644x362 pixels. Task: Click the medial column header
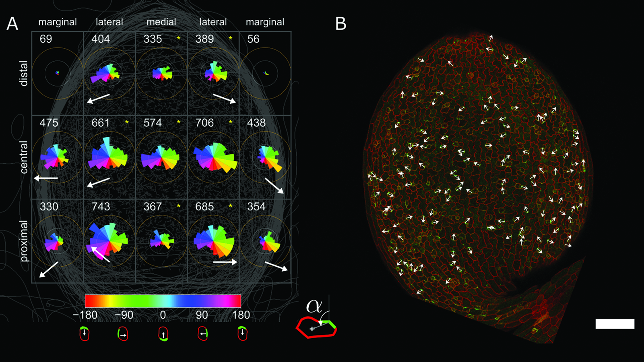(x=161, y=22)
